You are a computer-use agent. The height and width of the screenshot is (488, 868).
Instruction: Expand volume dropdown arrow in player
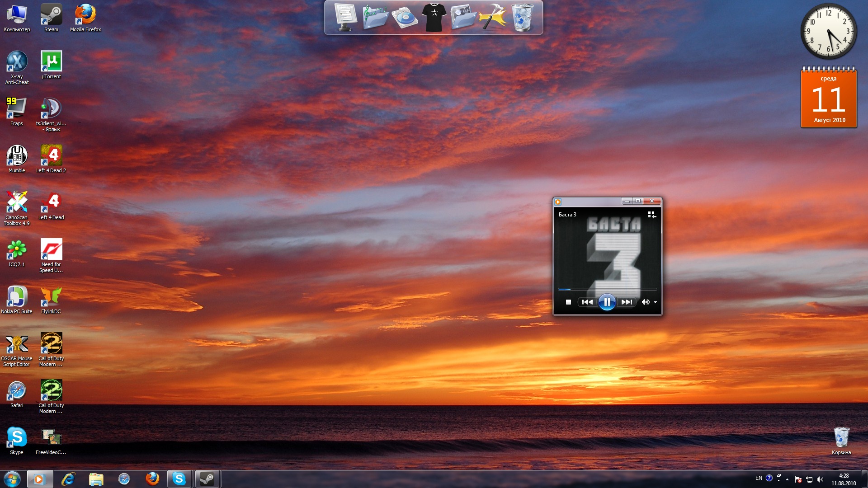656,302
